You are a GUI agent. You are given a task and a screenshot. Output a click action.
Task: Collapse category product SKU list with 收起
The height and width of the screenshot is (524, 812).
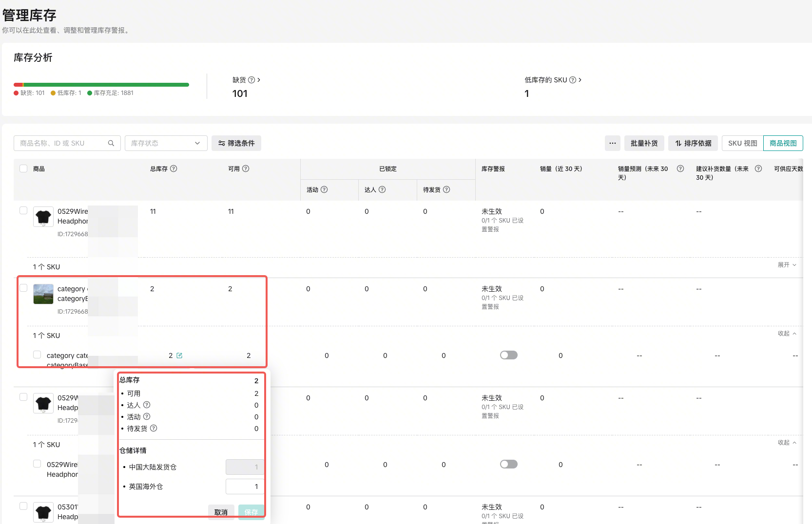[787, 334]
